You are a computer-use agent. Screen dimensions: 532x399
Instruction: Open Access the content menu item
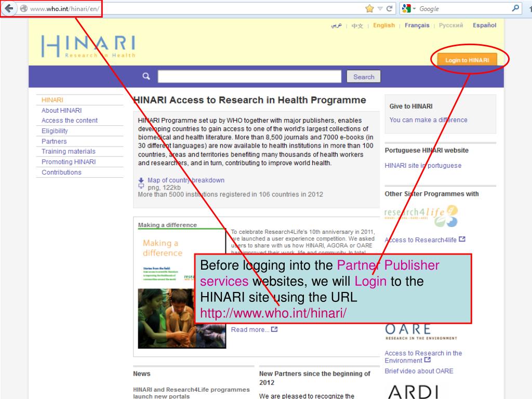click(70, 121)
